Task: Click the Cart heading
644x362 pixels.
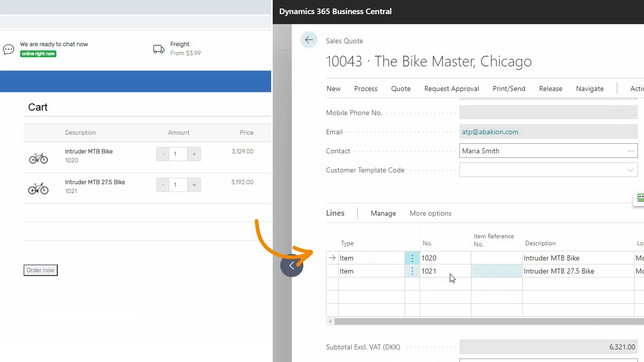Action: (x=38, y=107)
